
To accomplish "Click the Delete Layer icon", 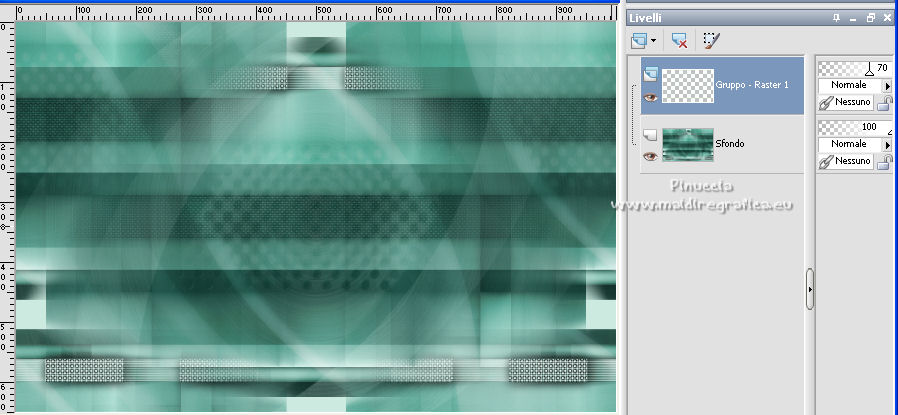I will pyautogui.click(x=679, y=41).
